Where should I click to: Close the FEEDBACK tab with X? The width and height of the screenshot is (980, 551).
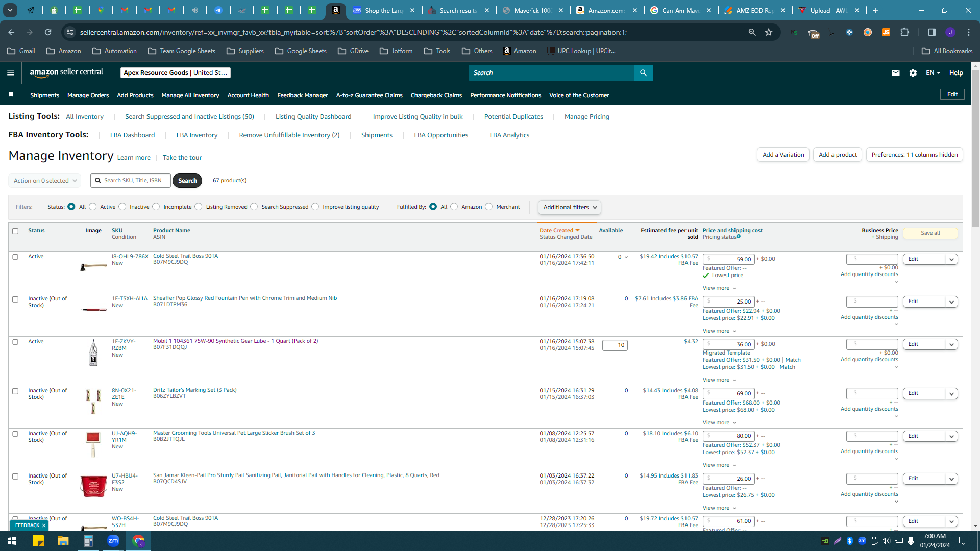(x=44, y=525)
